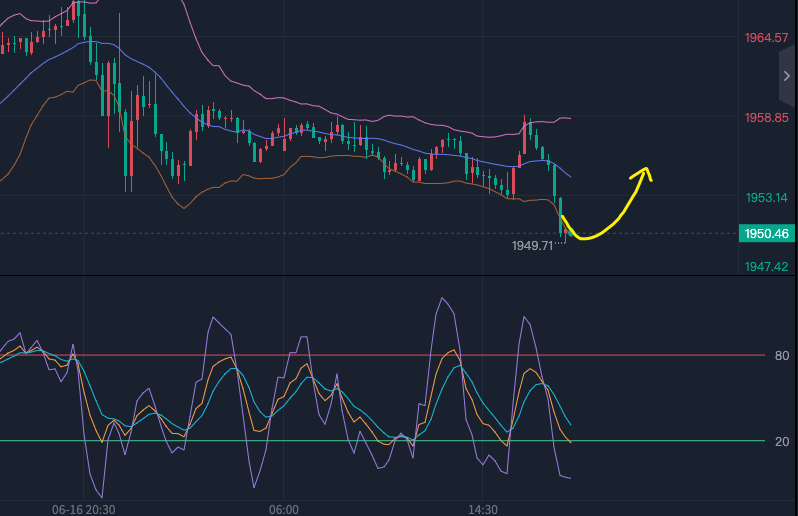Click the 80 overbought level label
Screen dimensions: 798x516
(781, 355)
